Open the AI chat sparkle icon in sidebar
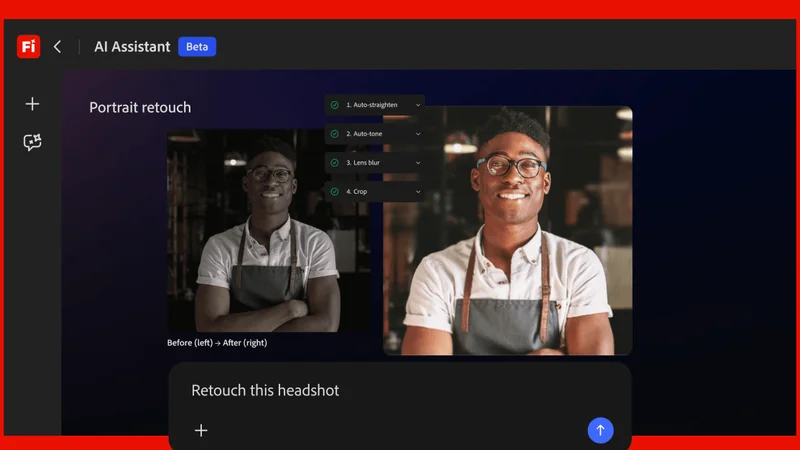The width and height of the screenshot is (800, 450). point(32,143)
